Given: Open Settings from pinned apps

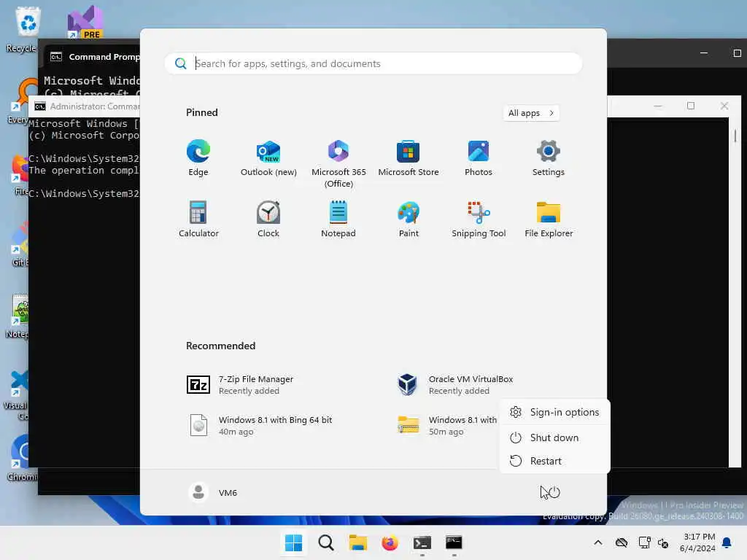Looking at the screenshot, I should (x=549, y=158).
